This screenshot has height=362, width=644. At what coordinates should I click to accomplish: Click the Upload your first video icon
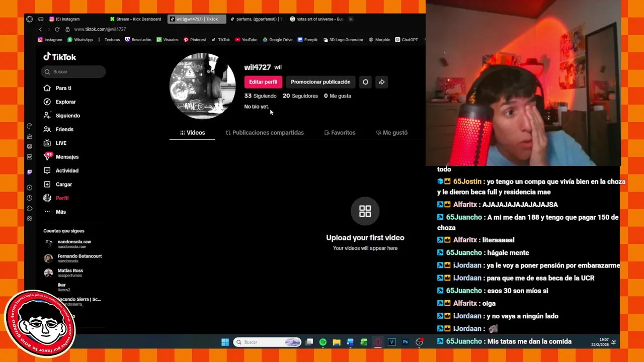(365, 211)
